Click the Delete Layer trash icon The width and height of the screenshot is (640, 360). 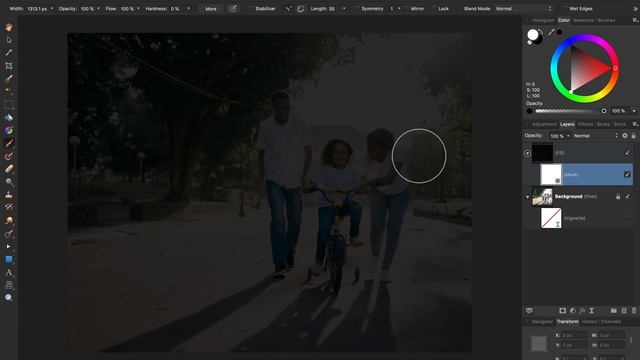[634, 311]
